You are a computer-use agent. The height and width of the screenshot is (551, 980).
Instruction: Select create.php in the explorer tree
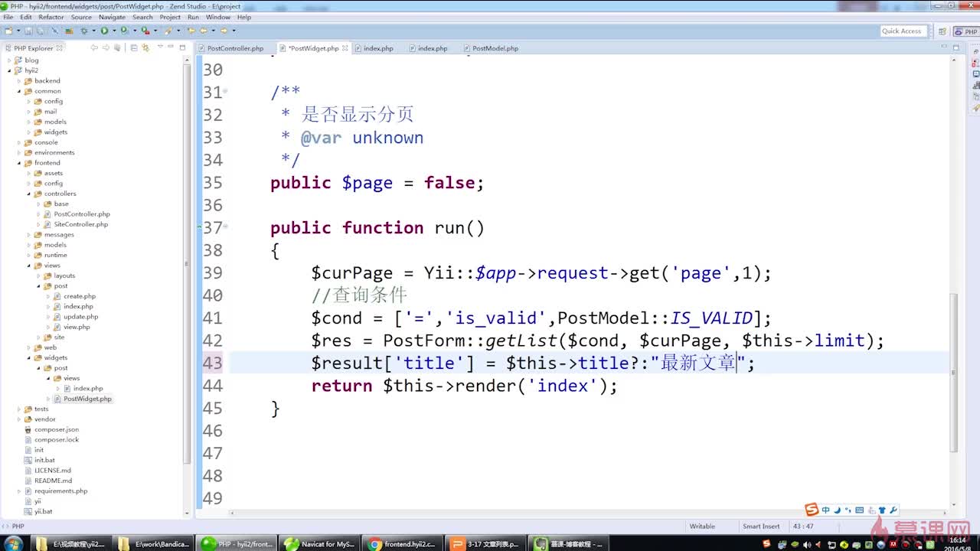pyautogui.click(x=80, y=296)
